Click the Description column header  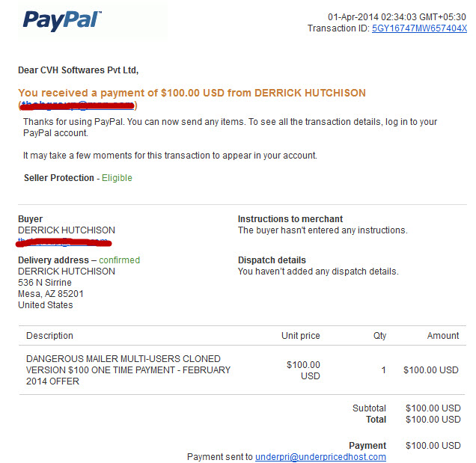click(49, 336)
